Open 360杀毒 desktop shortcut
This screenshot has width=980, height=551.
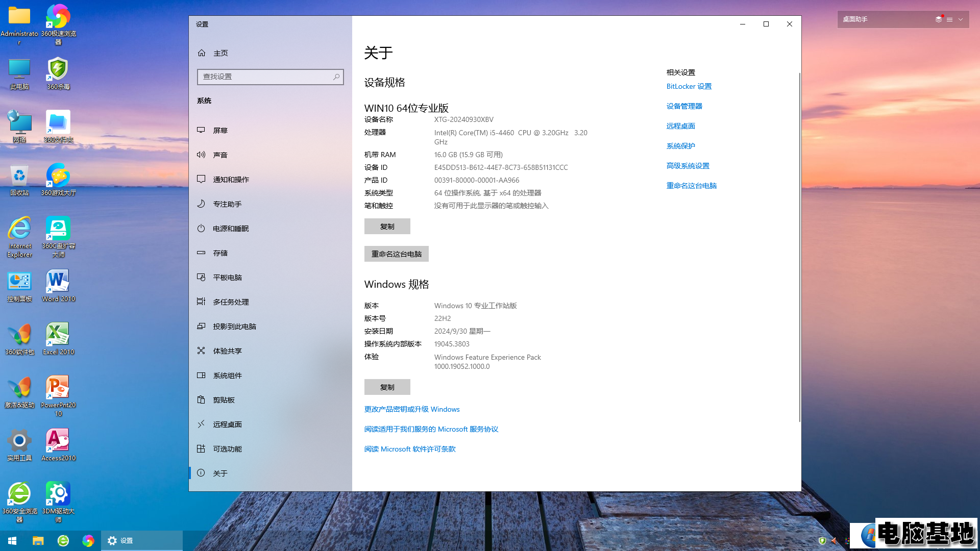pyautogui.click(x=58, y=74)
